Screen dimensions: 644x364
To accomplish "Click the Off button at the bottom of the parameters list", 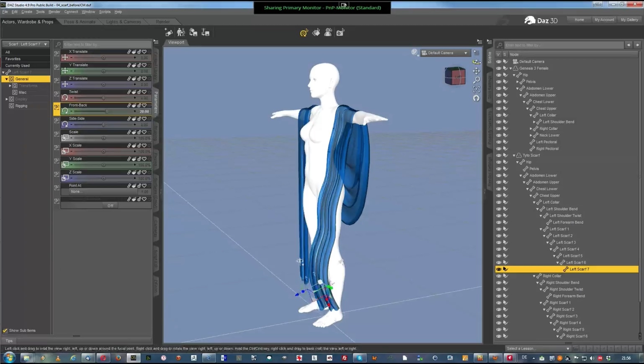I will tap(110, 206).
